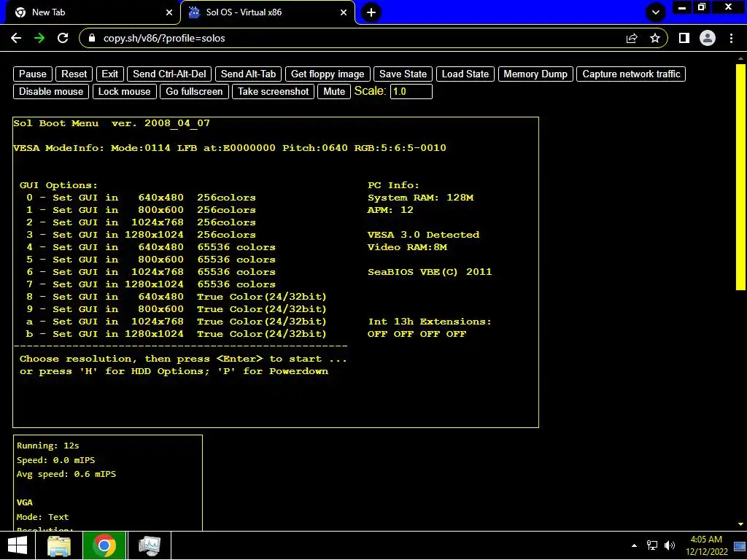Click option 6 1024x768 65536 colors line
This screenshot has height=560, width=747.
(x=151, y=272)
